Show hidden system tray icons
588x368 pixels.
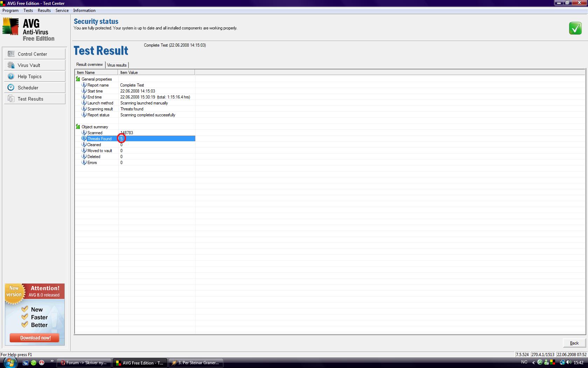tap(534, 363)
